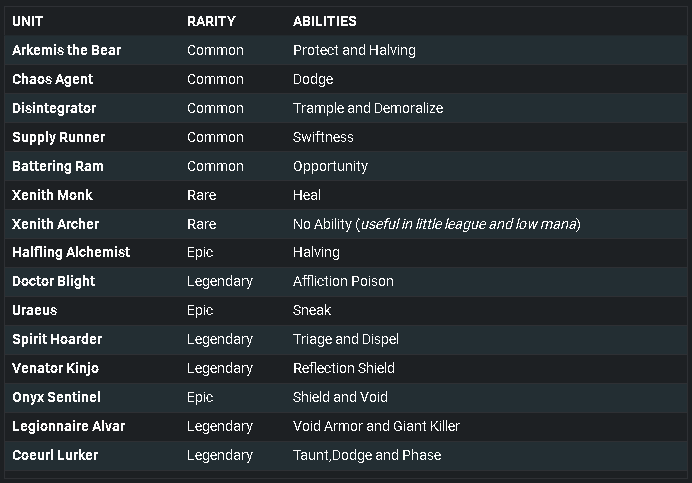Click the Uraeus unit name
This screenshot has width=692, height=483.
tap(34, 310)
